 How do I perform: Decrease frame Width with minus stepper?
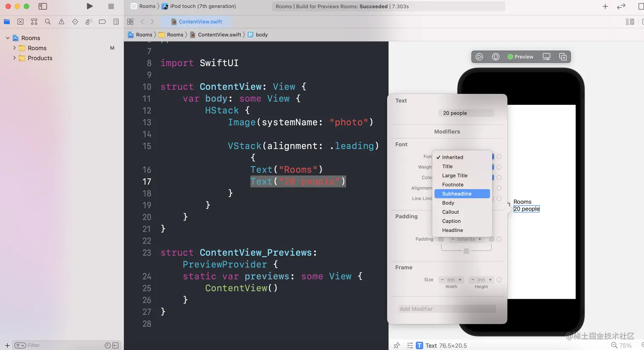point(442,280)
